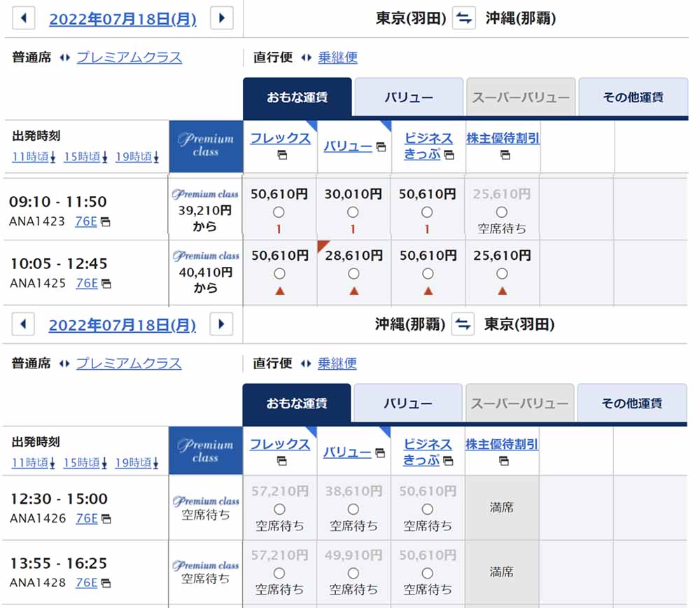Click Premium class 空席待ち for ANA1428

(206, 572)
